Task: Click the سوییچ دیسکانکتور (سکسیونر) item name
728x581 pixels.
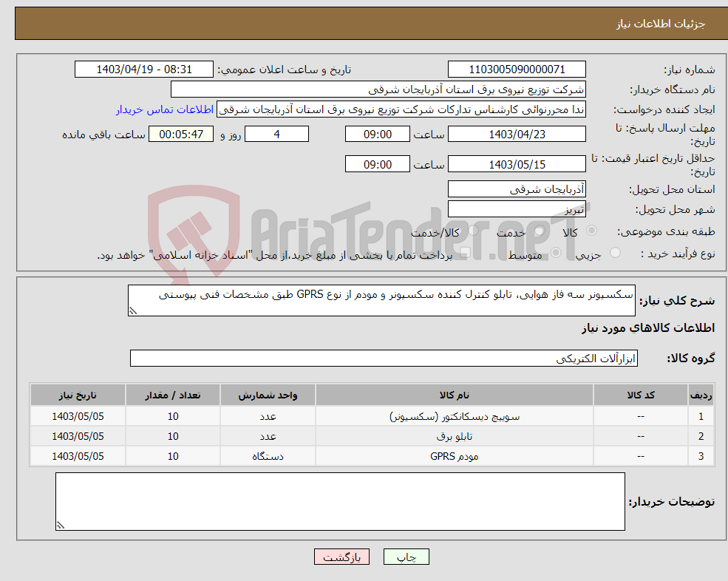Action: tap(455, 417)
